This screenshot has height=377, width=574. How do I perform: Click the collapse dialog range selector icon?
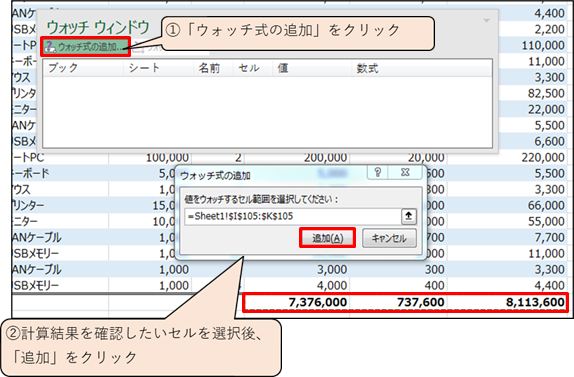coord(409,216)
